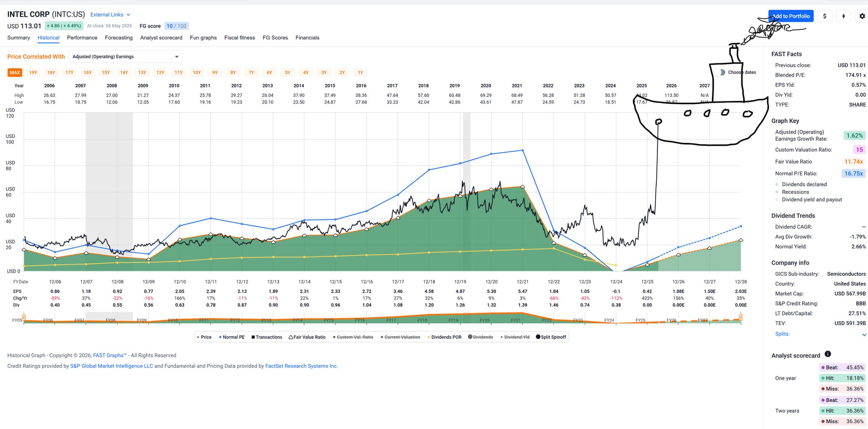This screenshot has height=429, width=868.
Task: Open the Adjusted (Operating) Earnings dropdown
Action: coord(126,57)
